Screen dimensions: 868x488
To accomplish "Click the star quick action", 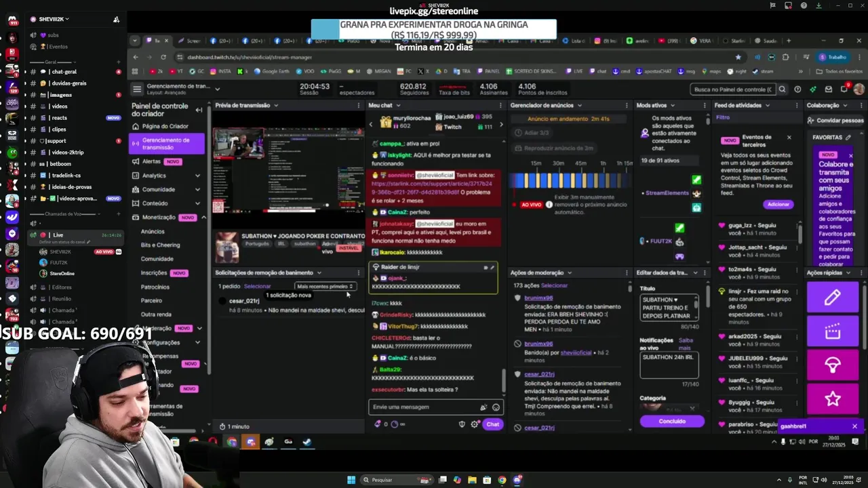I will click(833, 399).
